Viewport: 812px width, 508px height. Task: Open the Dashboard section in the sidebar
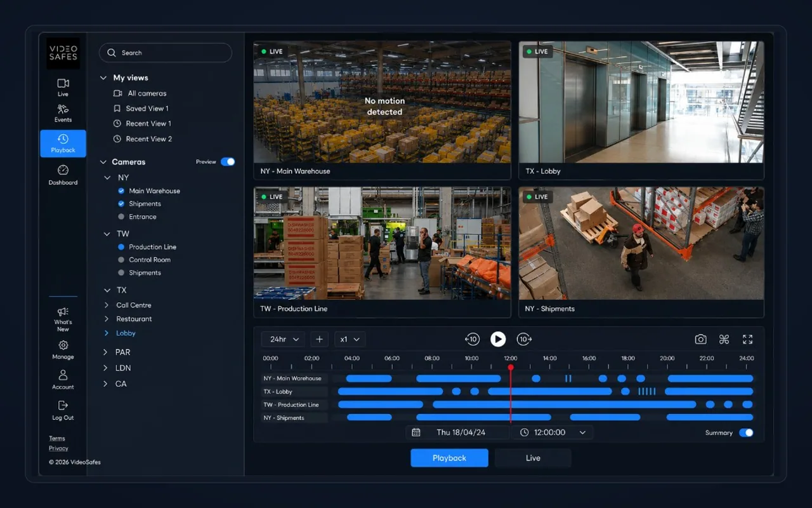click(x=63, y=175)
